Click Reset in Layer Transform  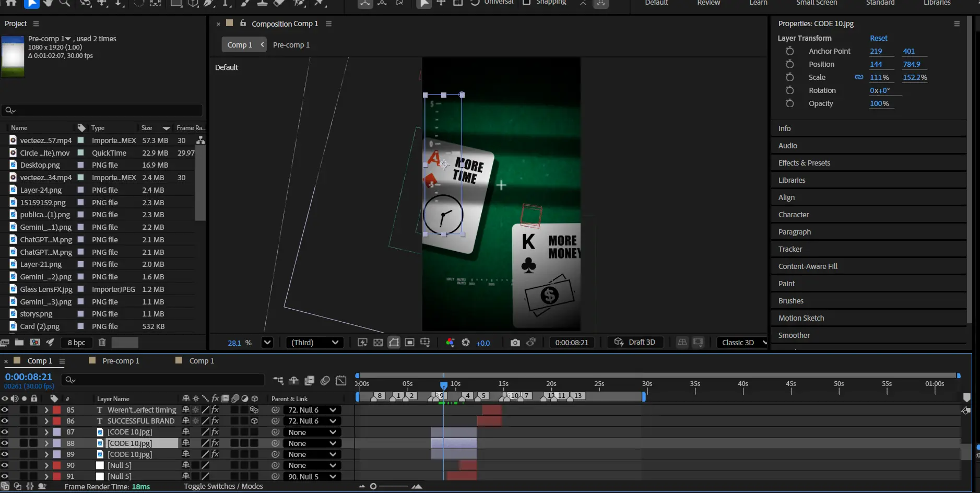pyautogui.click(x=878, y=38)
